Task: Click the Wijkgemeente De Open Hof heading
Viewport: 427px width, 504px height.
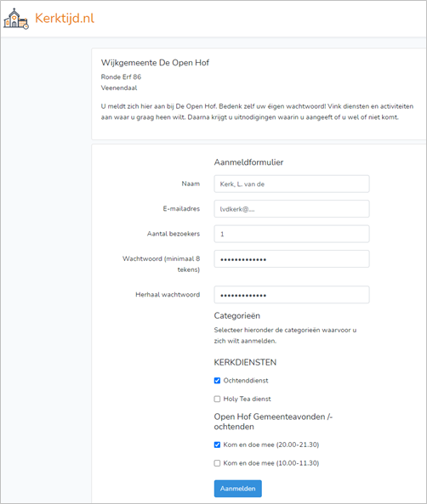Action: click(x=155, y=63)
